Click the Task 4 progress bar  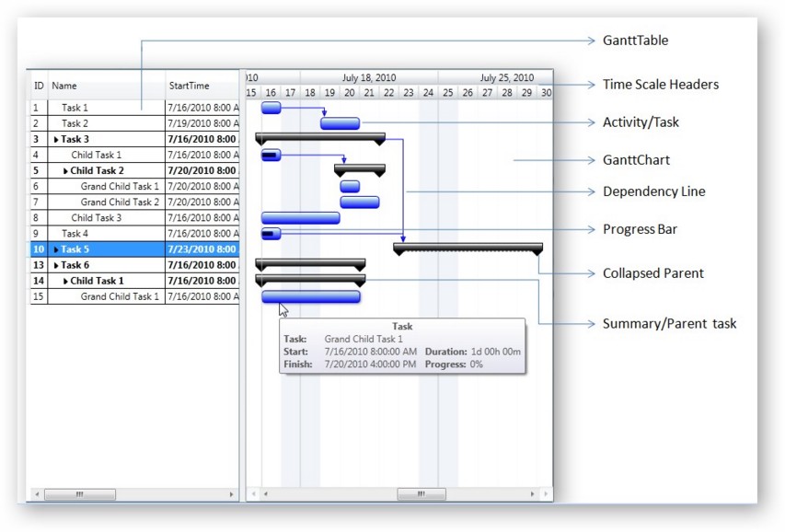point(271,234)
